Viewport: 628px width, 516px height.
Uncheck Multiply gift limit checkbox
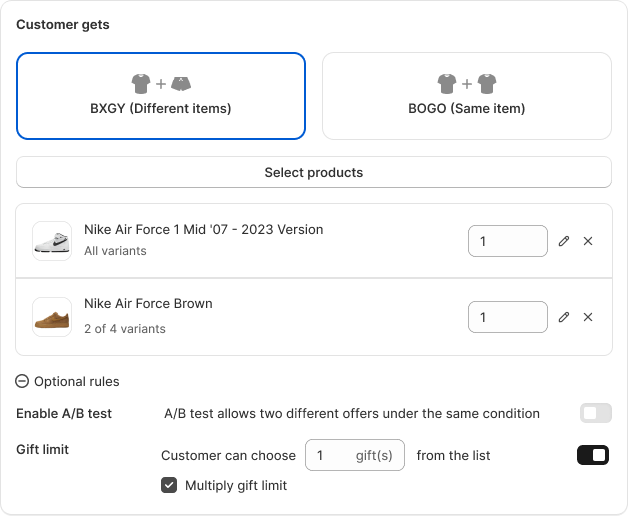pyautogui.click(x=169, y=485)
